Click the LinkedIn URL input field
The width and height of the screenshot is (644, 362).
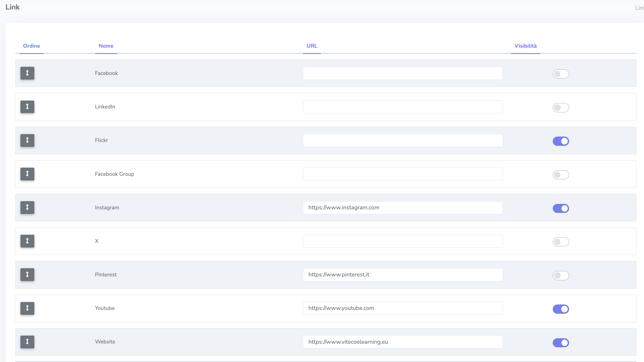click(x=403, y=107)
